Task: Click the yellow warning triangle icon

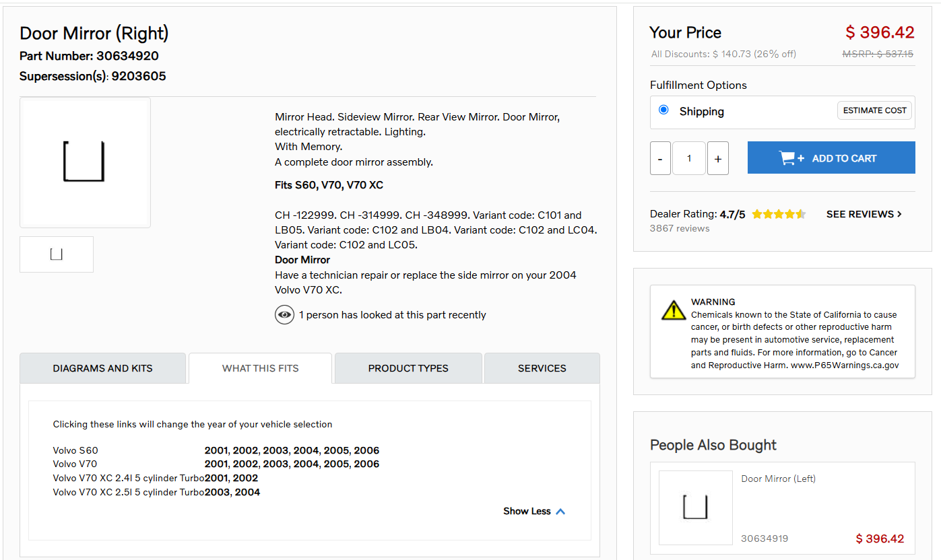Action: (x=673, y=310)
